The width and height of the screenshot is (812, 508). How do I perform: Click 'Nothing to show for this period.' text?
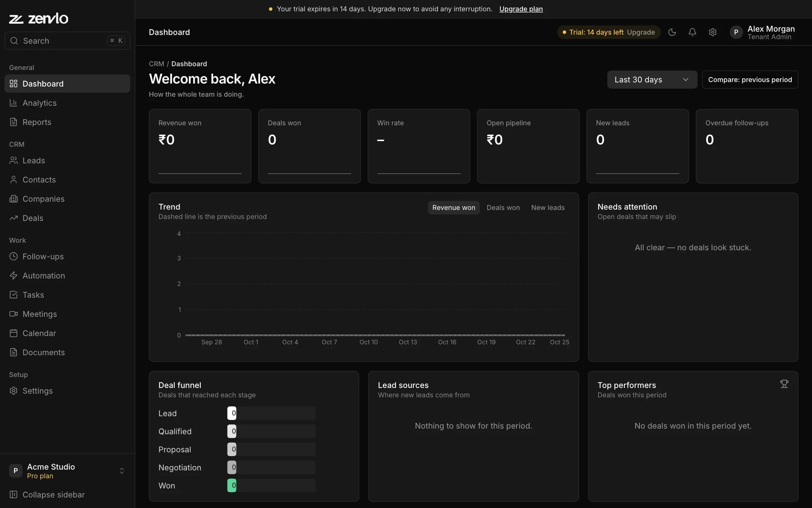tap(473, 426)
